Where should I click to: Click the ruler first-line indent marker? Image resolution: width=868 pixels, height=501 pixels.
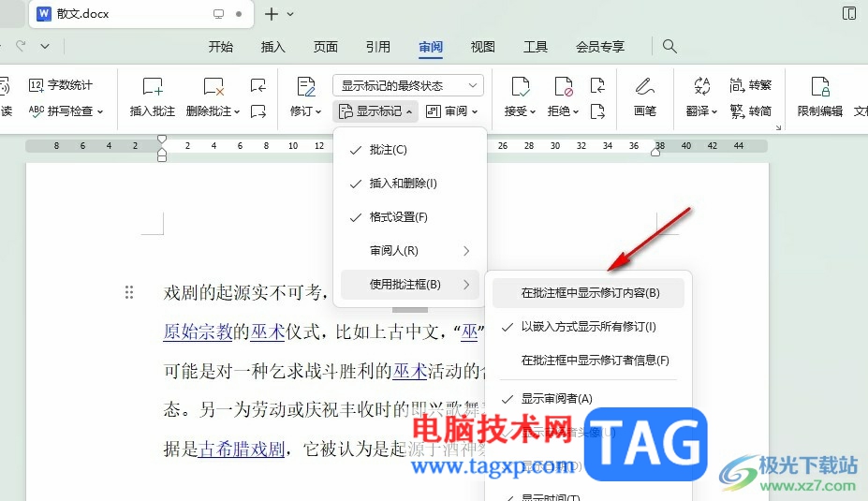(x=162, y=139)
